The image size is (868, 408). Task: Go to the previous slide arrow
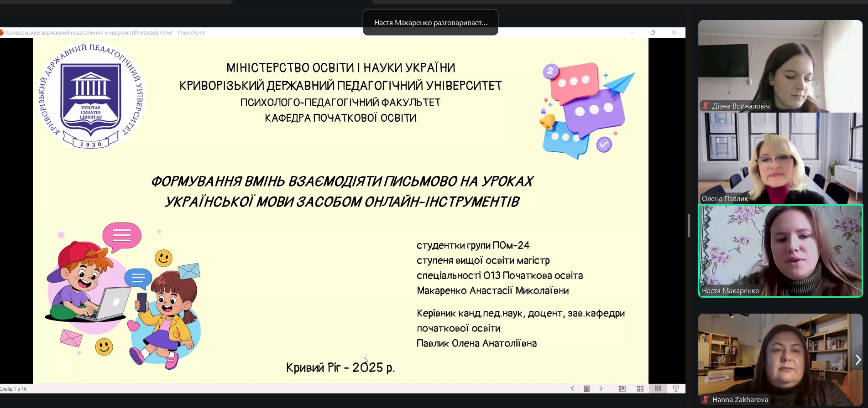coord(572,389)
